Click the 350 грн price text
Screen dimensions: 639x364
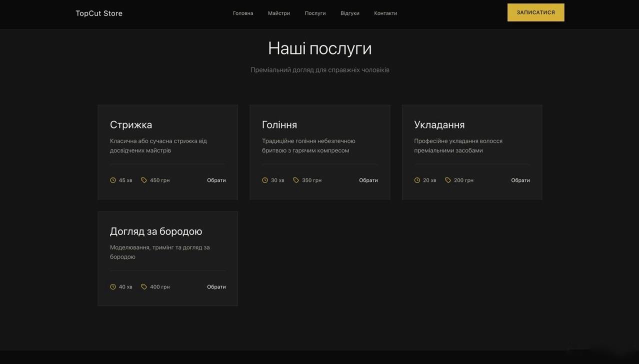[312, 180]
